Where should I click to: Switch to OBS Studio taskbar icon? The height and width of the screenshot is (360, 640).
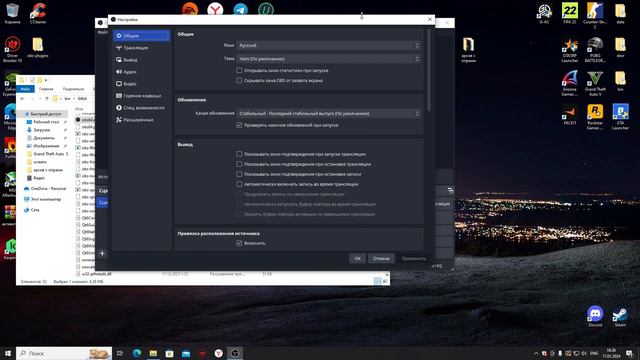[x=235, y=353]
